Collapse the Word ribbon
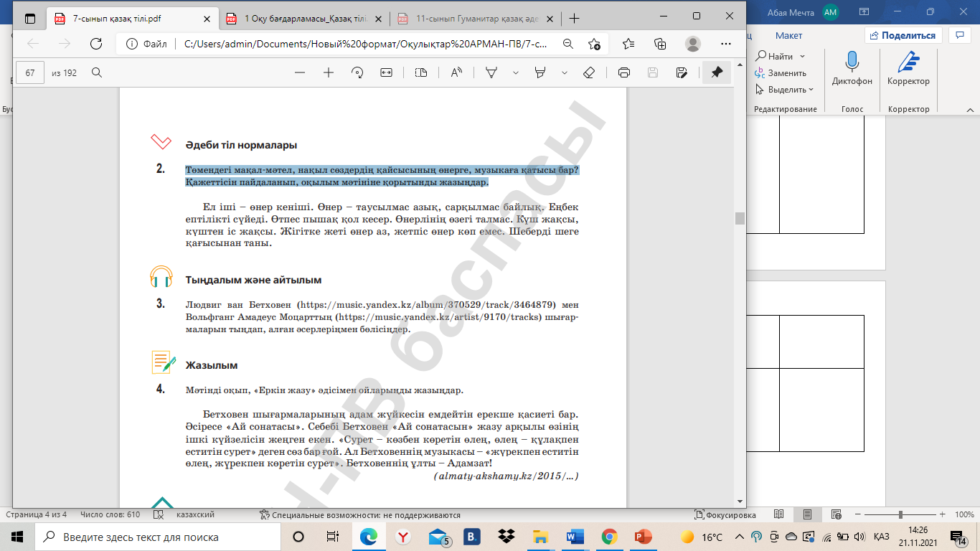Viewport: 980px width, 551px height. click(x=969, y=109)
